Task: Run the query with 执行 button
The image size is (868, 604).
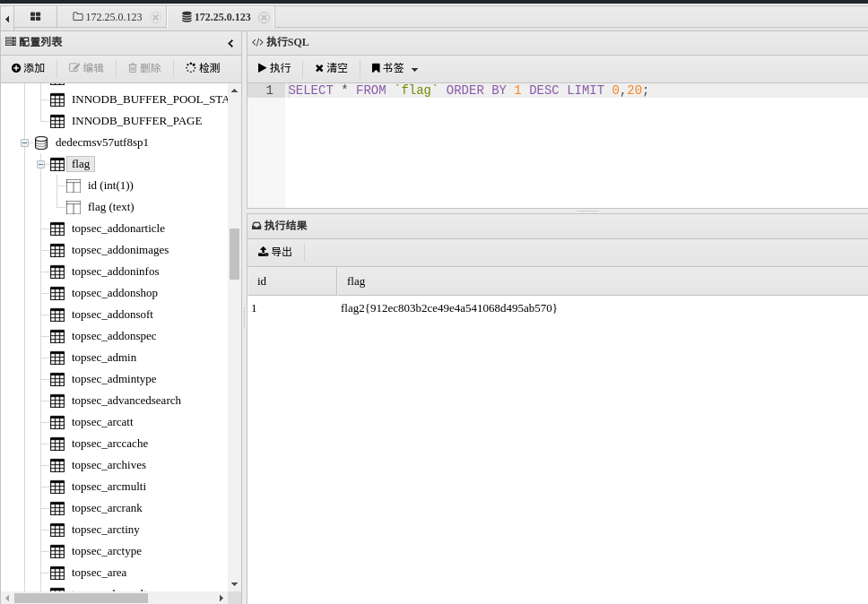Action: (x=274, y=68)
